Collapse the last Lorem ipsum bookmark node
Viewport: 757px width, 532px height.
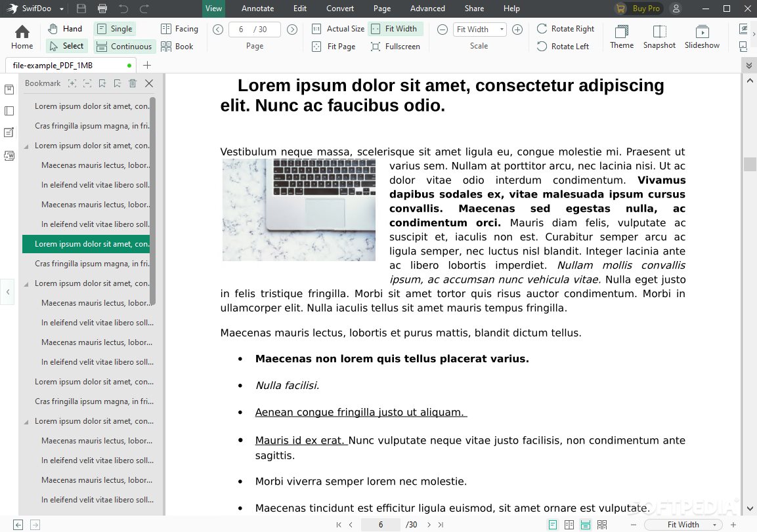coord(26,422)
